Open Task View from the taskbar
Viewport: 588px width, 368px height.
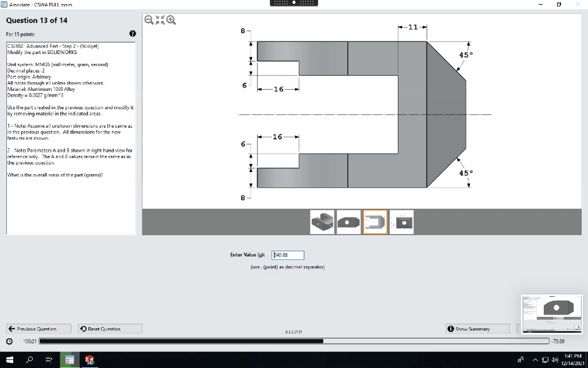48,359
